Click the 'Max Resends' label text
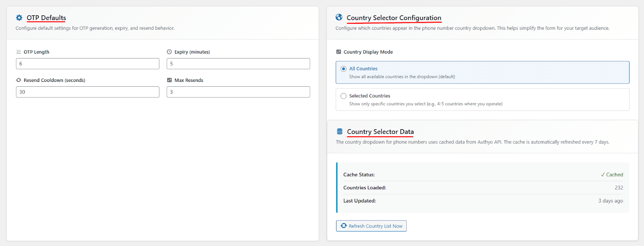The width and height of the screenshot is (644, 246). click(189, 80)
